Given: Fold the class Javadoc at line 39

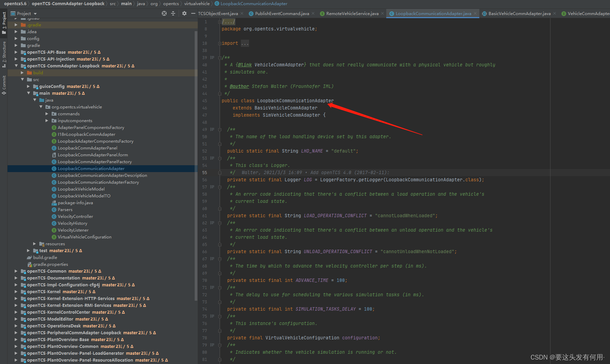Looking at the screenshot, I should click(220, 58).
